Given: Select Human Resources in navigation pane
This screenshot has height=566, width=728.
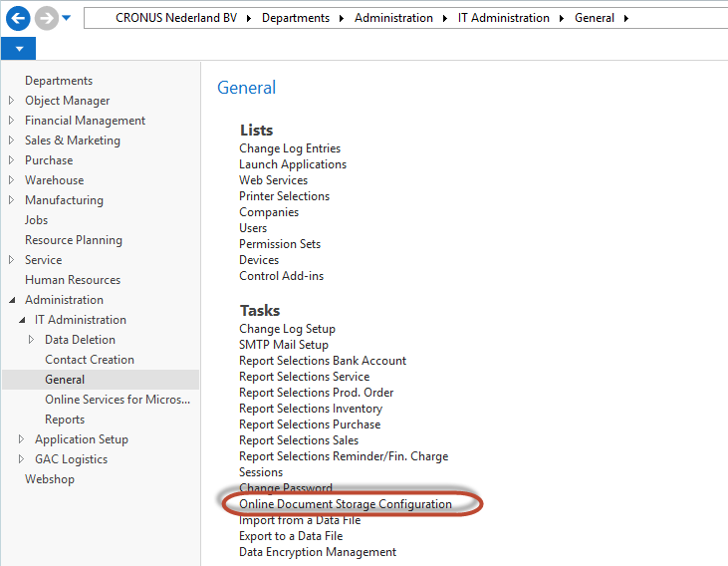Looking at the screenshot, I should point(73,280).
